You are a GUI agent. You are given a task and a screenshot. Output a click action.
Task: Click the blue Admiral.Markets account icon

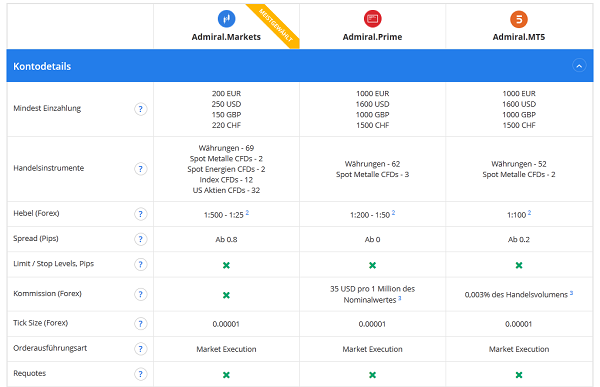226,19
